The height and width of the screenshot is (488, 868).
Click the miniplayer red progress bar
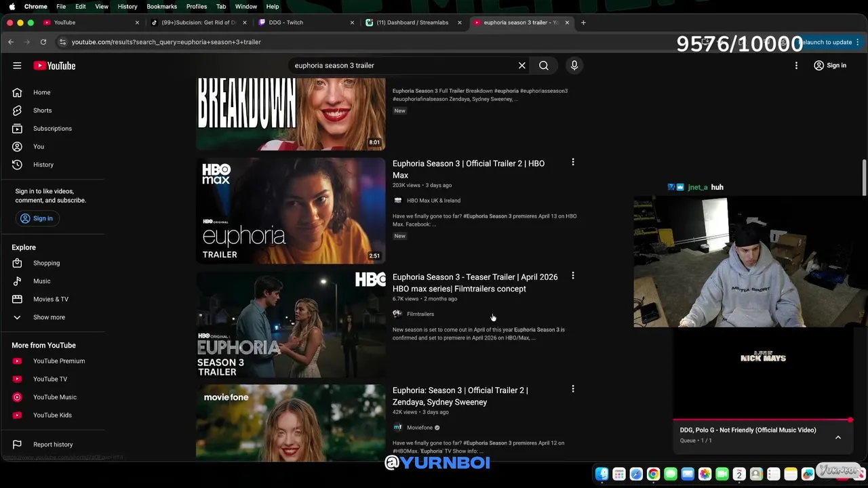pyautogui.click(x=762, y=420)
